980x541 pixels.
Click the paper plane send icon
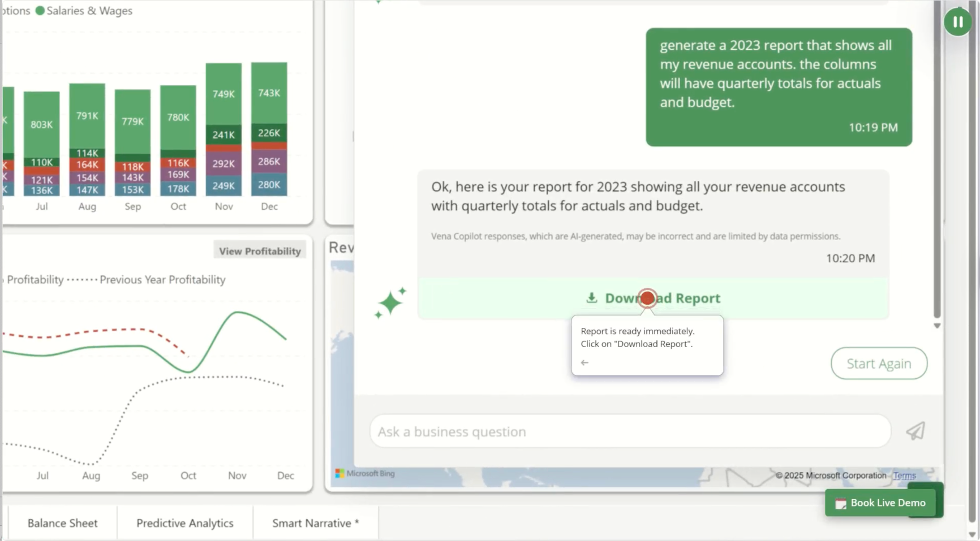915,431
